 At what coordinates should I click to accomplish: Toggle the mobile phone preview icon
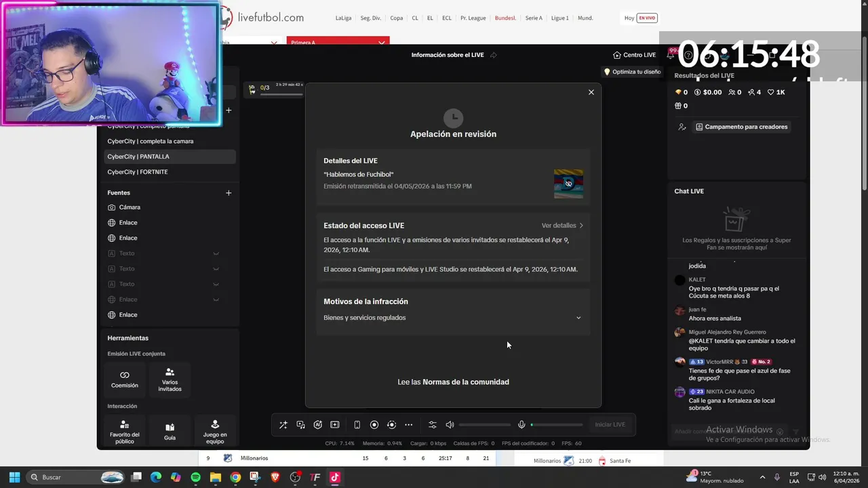pos(357,425)
